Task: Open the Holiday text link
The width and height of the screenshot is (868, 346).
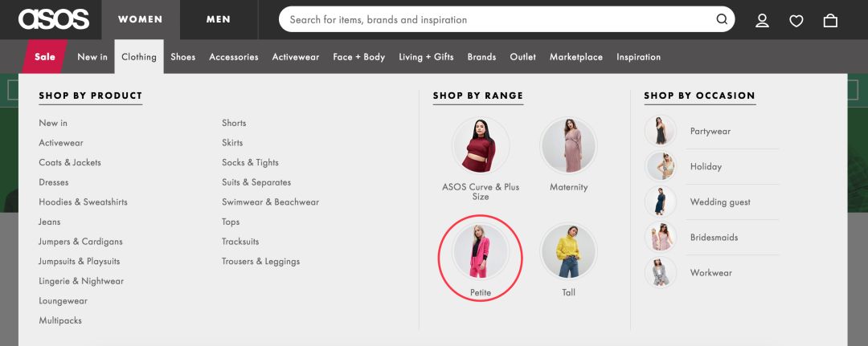Action: [x=706, y=166]
